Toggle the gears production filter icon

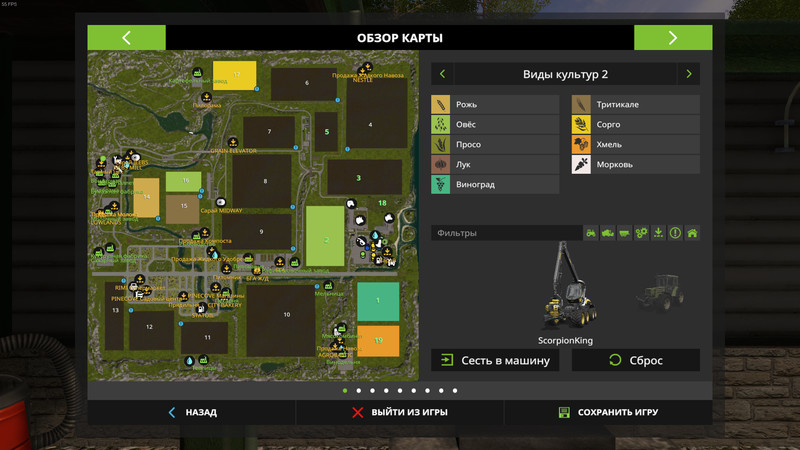(x=642, y=233)
